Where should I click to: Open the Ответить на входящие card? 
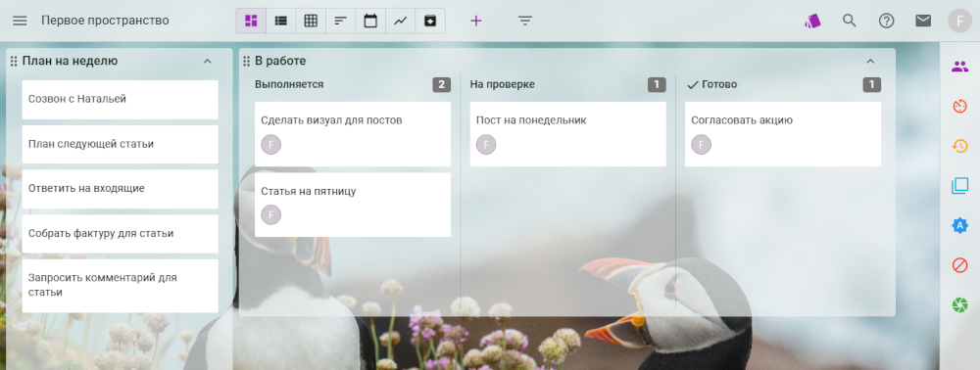[x=120, y=189]
